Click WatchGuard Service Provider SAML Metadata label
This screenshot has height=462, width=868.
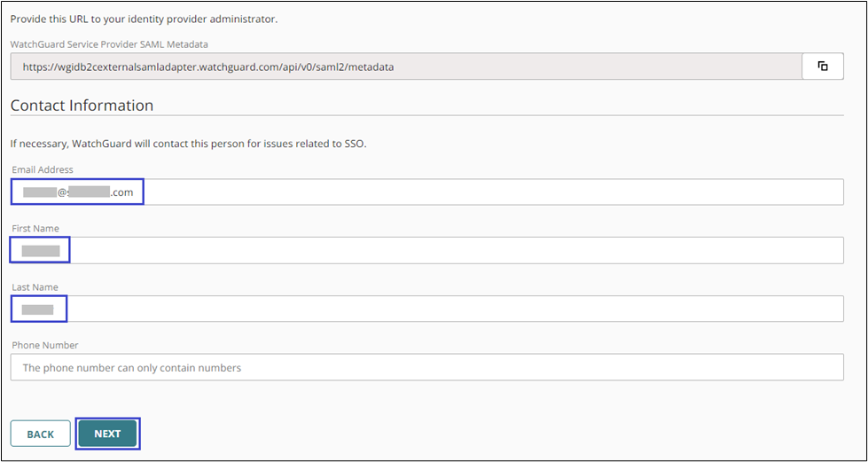[x=109, y=43]
